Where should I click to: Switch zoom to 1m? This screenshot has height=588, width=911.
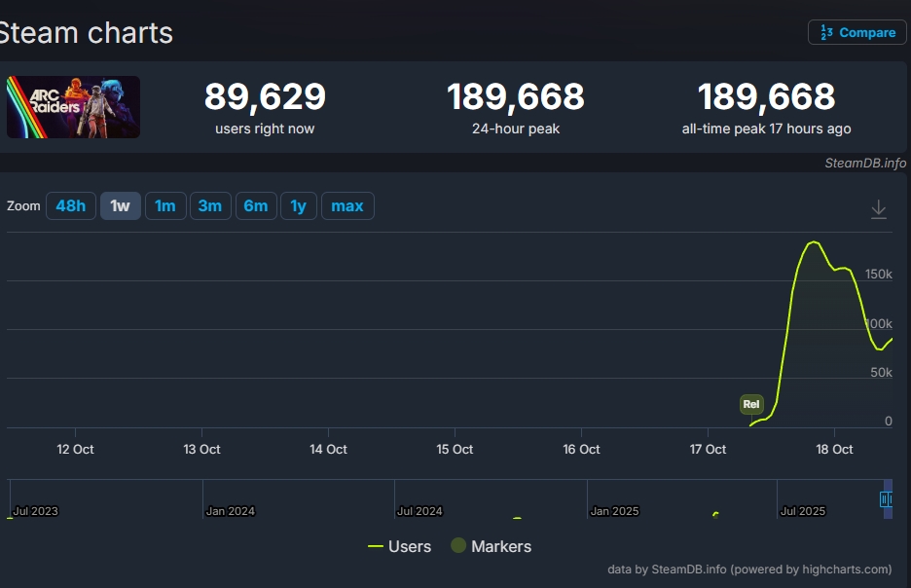click(x=165, y=205)
